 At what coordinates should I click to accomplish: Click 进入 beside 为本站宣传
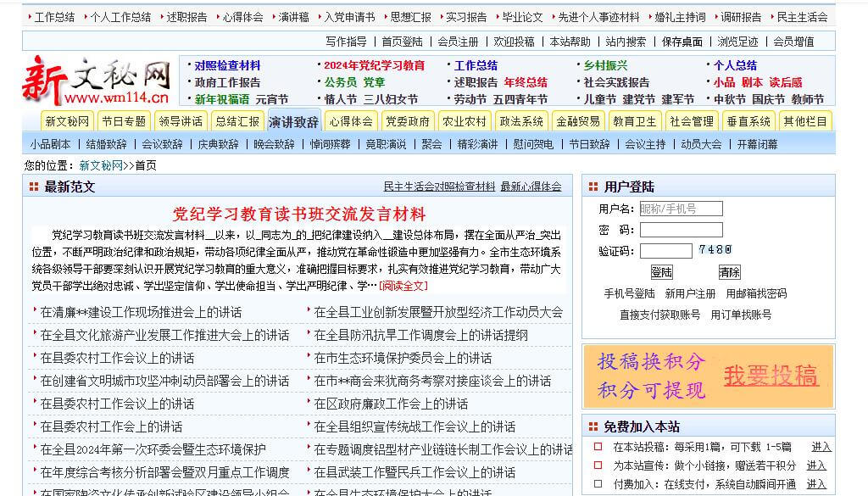click(x=816, y=465)
